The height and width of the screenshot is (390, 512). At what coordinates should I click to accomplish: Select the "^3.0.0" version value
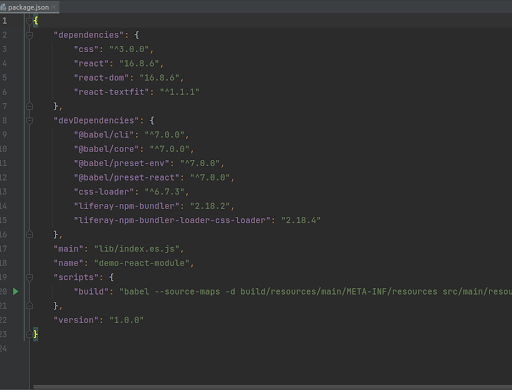129,49
